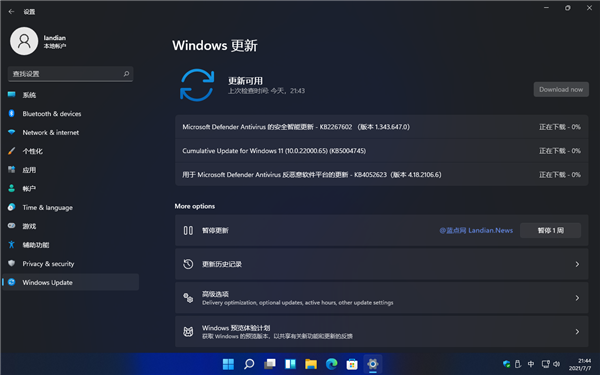This screenshot has height=375, width=600.
Task: Click the history clock icon for 更新历史记录
Action: coord(188,264)
